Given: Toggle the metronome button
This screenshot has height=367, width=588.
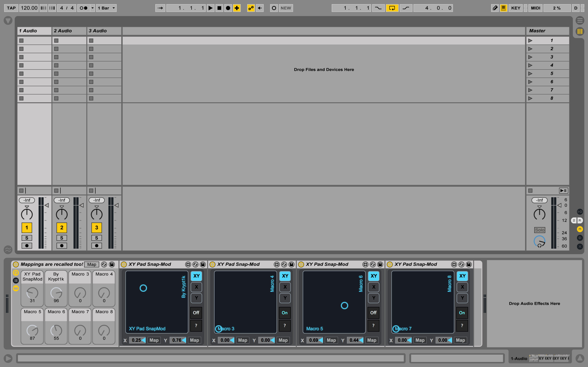Looking at the screenshot, I should [x=84, y=8].
